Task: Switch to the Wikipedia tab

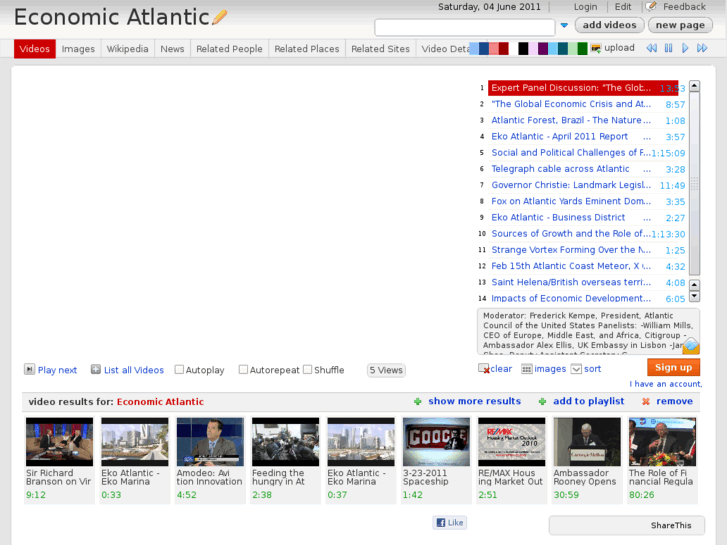Action: (127, 49)
